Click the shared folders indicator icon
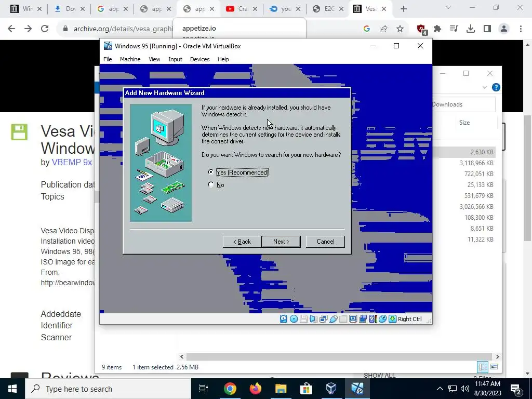The width and height of the screenshot is (532, 399). tap(343, 319)
